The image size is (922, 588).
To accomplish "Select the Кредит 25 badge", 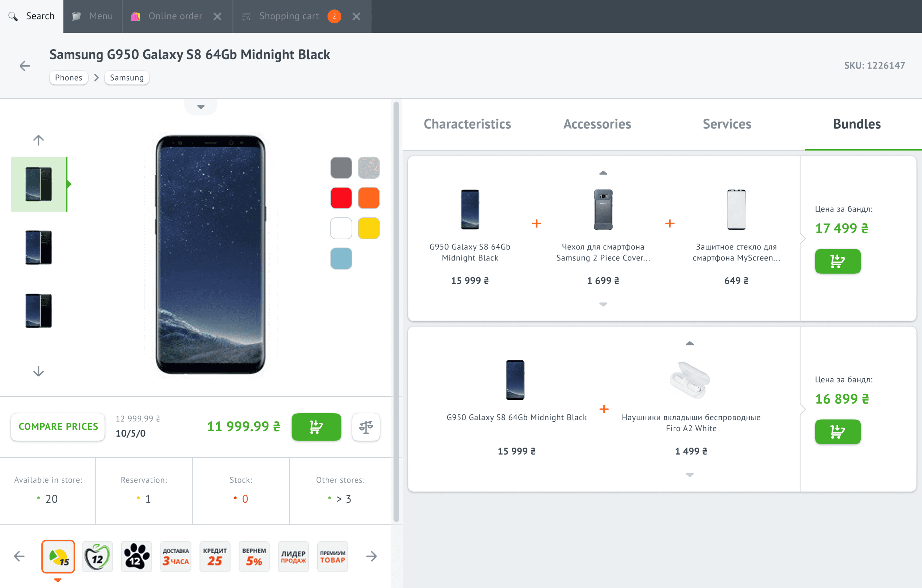I will pyautogui.click(x=215, y=557).
